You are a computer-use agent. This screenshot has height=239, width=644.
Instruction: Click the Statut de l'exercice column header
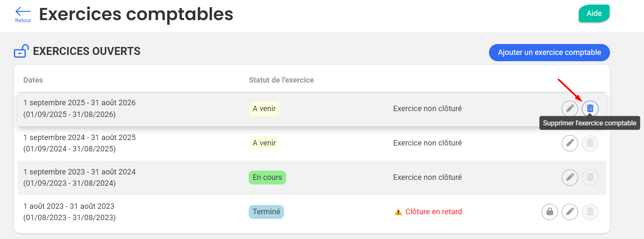point(281,80)
